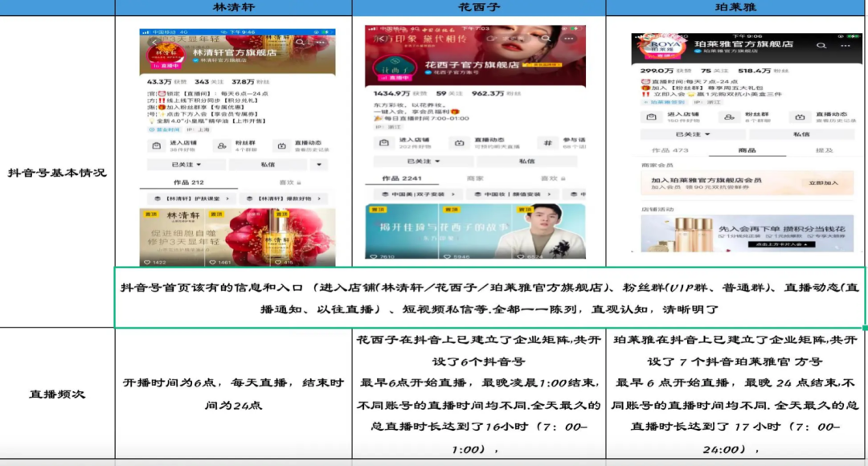Screen dimensions: 868x466
Task: Open the more-options dots on 林清轩 profile
Action: [x=321, y=42]
